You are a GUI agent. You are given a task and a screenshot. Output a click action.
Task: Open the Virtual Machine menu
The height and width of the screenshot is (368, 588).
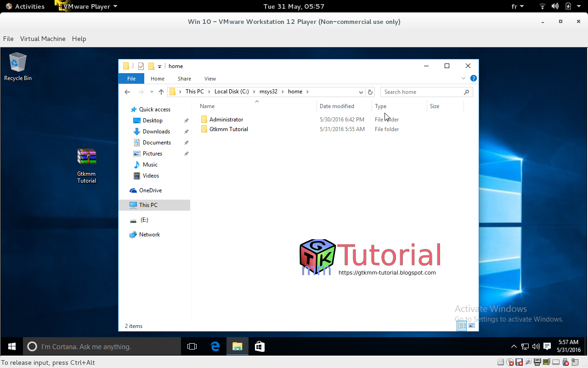coord(43,39)
